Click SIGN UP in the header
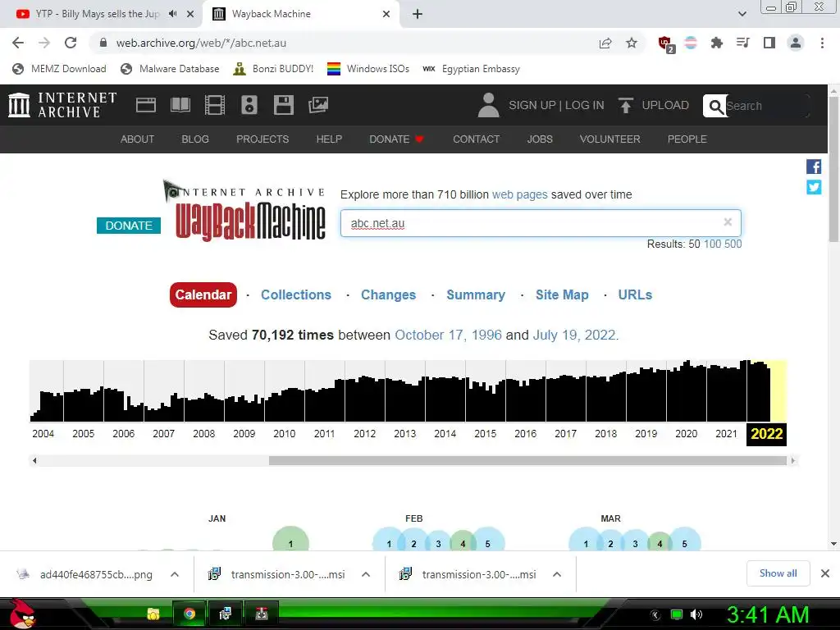 click(532, 105)
